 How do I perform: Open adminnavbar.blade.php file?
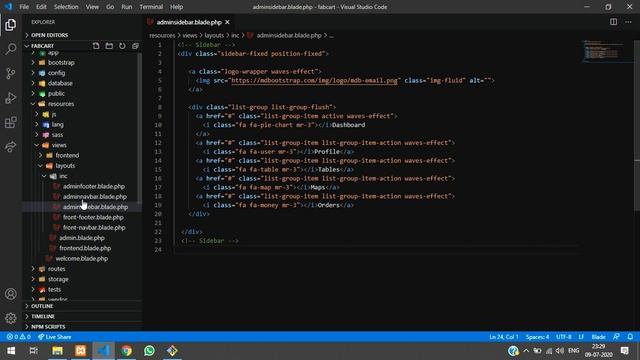(95, 196)
